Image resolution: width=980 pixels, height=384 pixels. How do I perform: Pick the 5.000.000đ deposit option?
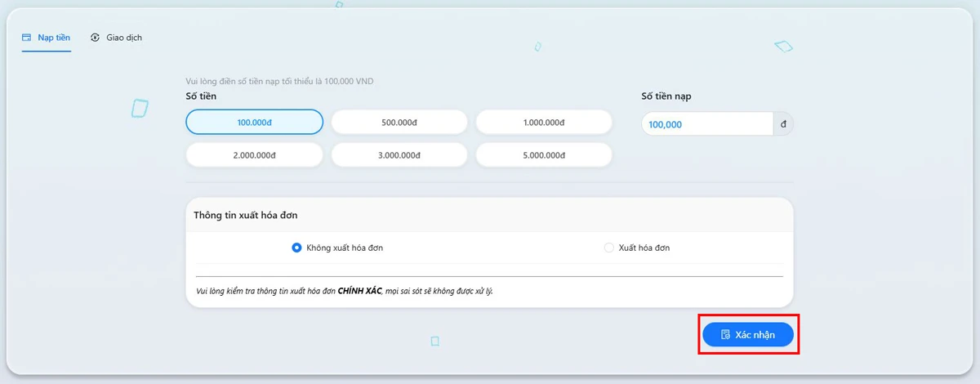[544, 155]
